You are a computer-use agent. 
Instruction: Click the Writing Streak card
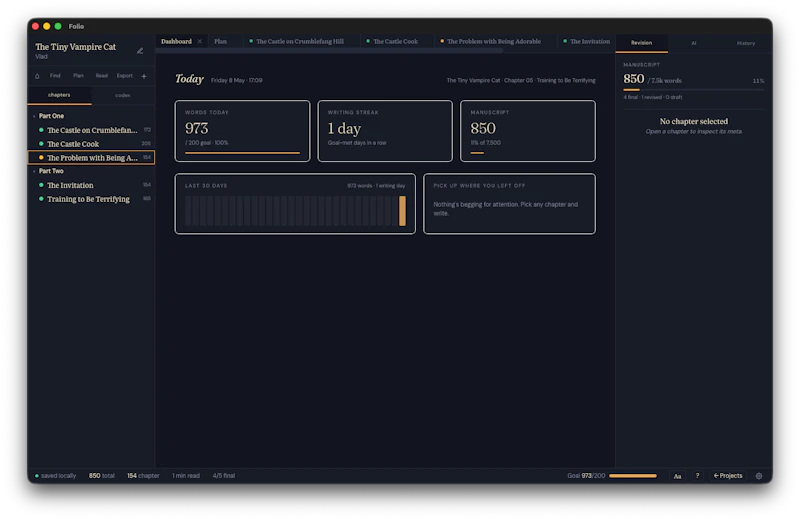coord(385,131)
